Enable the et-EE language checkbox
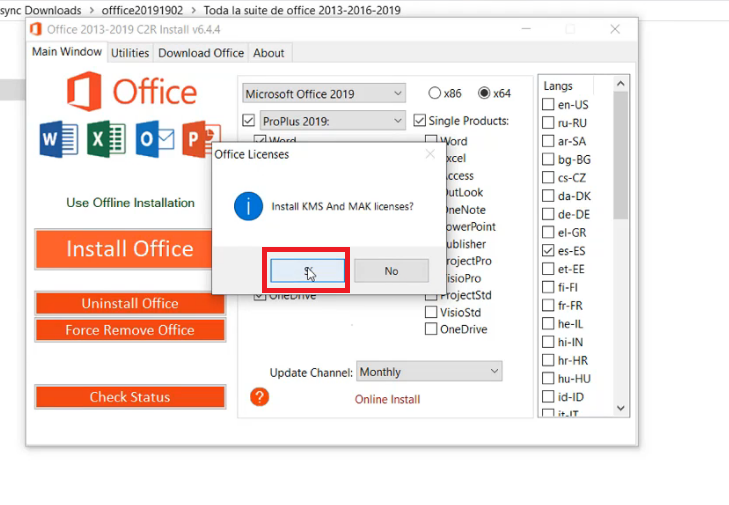The height and width of the screenshot is (505, 729). point(548,269)
